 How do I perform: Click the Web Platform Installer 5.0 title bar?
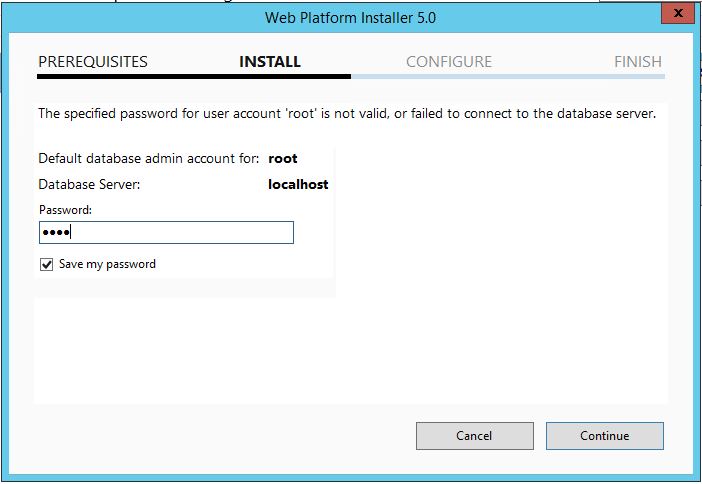(x=350, y=17)
